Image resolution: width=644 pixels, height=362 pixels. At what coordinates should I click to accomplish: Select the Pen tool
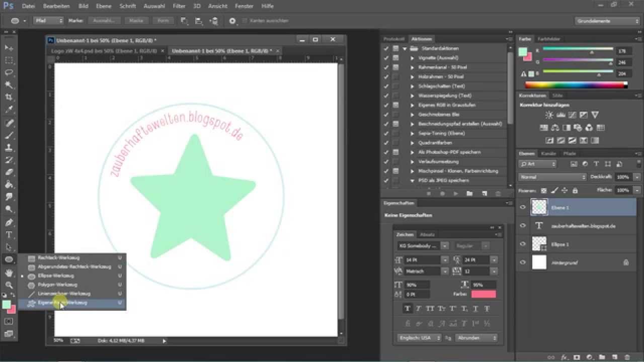tap(9, 222)
